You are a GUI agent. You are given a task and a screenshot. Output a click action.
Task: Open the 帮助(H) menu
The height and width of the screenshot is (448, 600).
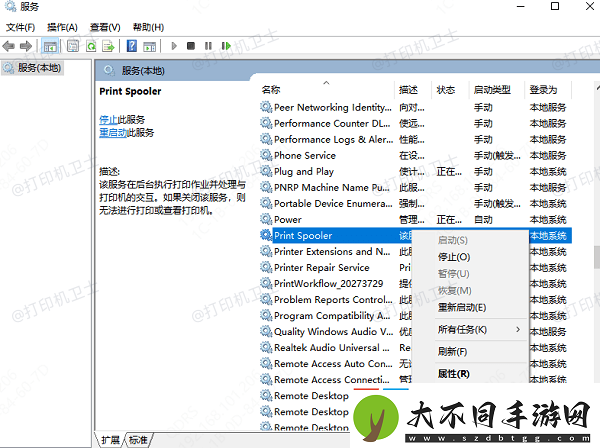[148, 27]
